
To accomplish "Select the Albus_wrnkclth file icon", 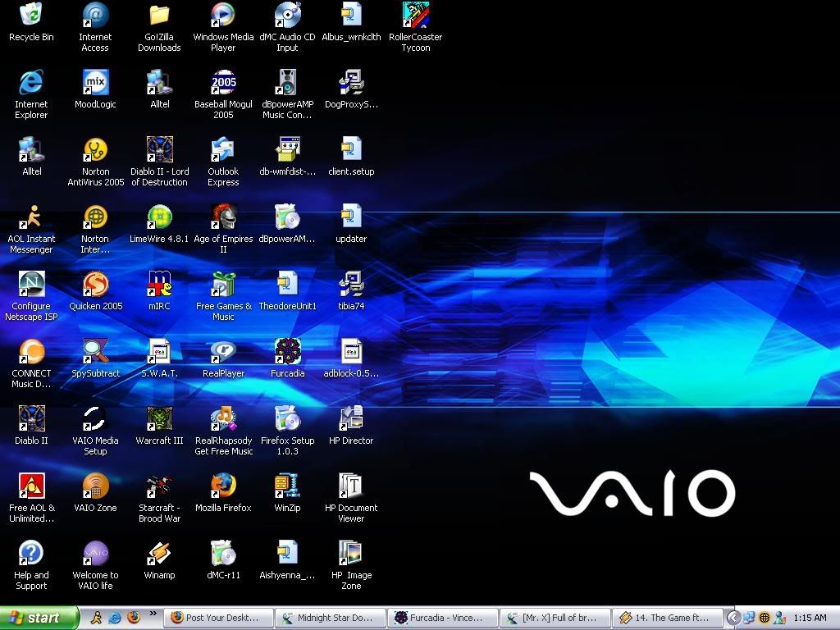I will [x=351, y=15].
